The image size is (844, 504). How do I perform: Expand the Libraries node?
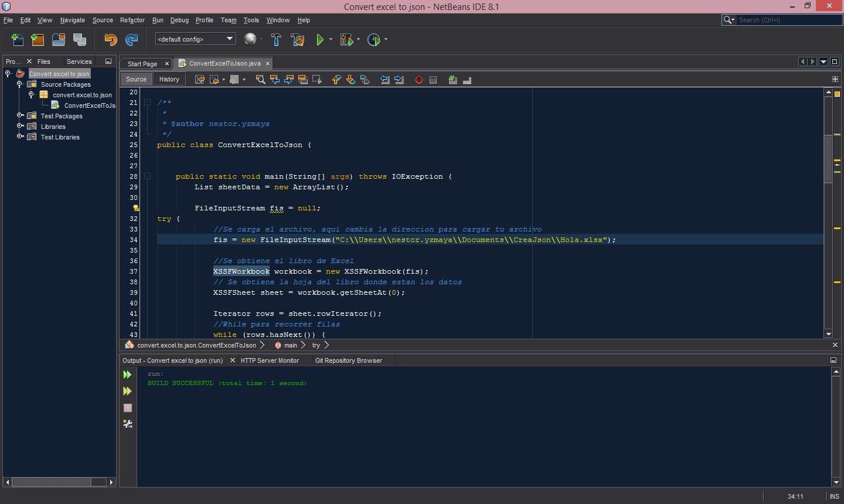point(19,127)
